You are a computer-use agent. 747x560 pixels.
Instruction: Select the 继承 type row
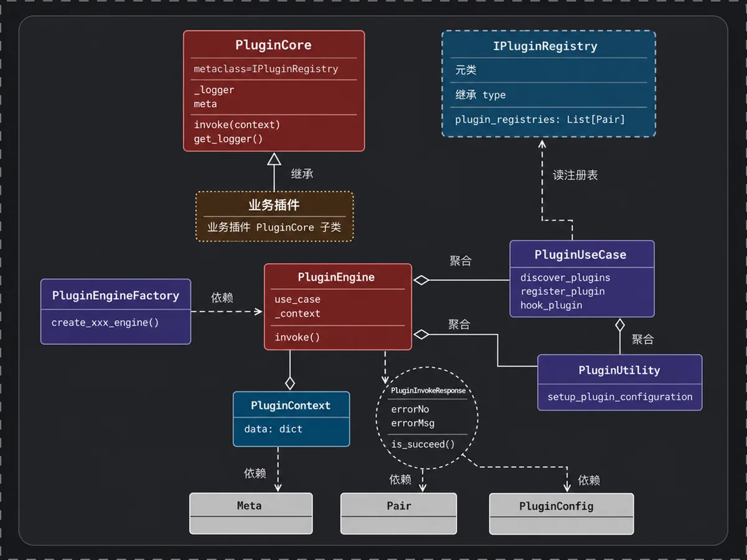pyautogui.click(x=480, y=95)
